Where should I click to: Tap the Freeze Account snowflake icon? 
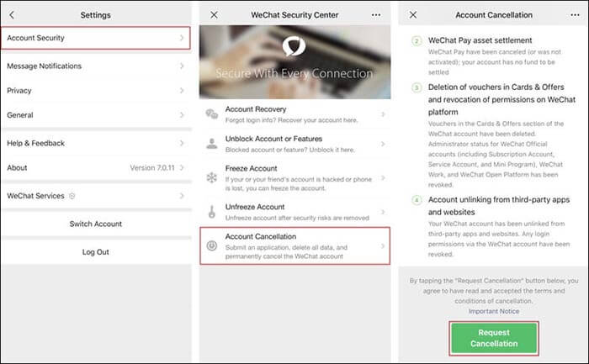click(212, 178)
